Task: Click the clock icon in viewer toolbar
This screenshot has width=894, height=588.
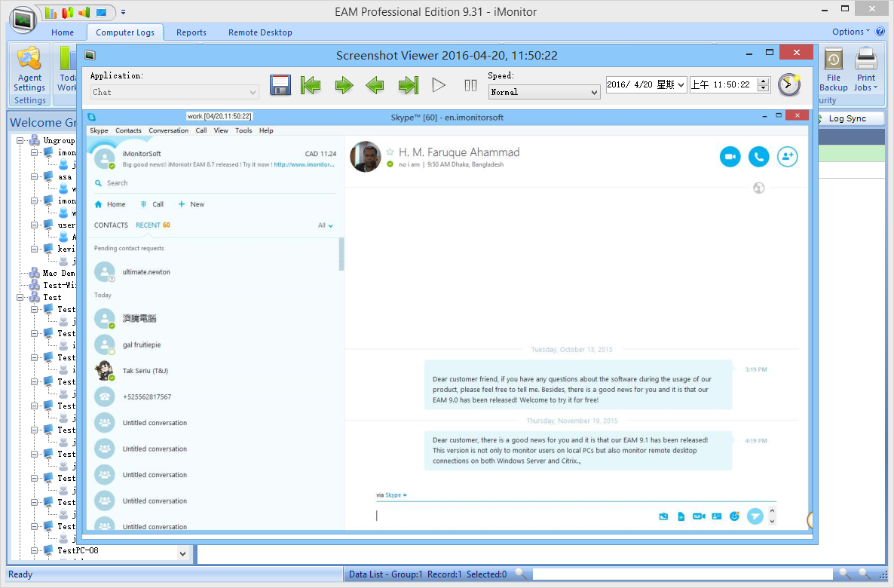Action: [788, 84]
